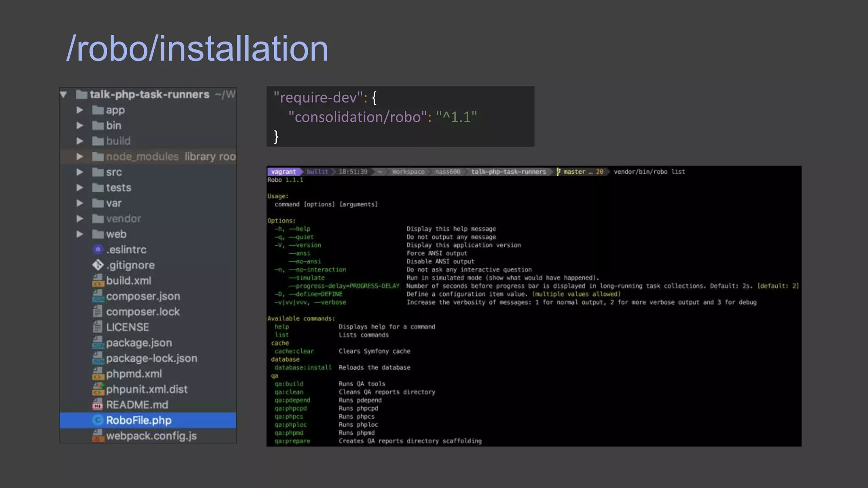Screen dimensions: 868x488
Task: Select the highlighted RoboFile.php file
Action: coord(148,420)
